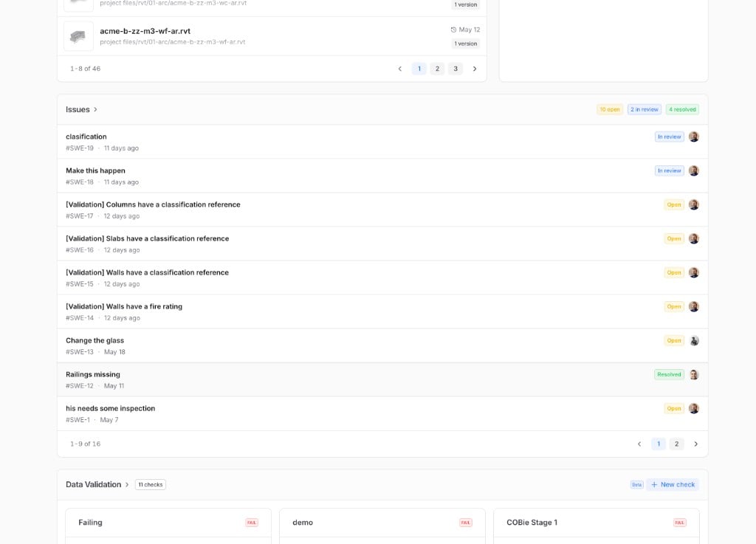Go to next page in files pagination
756x544 pixels.
point(475,69)
